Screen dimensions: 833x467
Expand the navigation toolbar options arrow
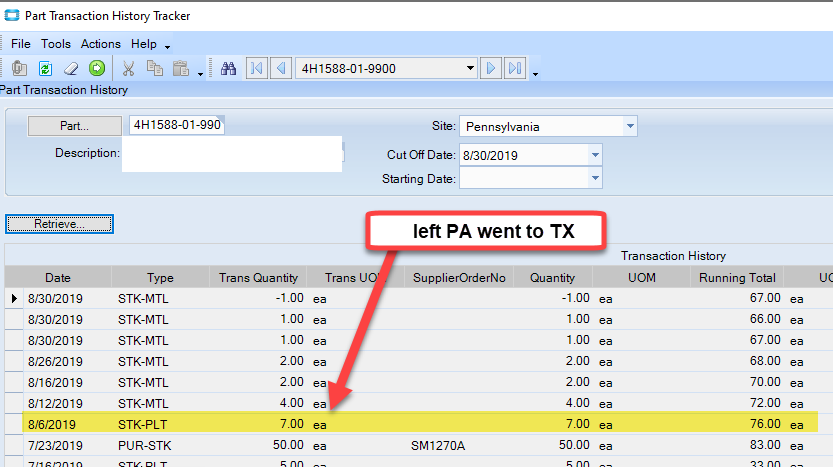click(536, 74)
